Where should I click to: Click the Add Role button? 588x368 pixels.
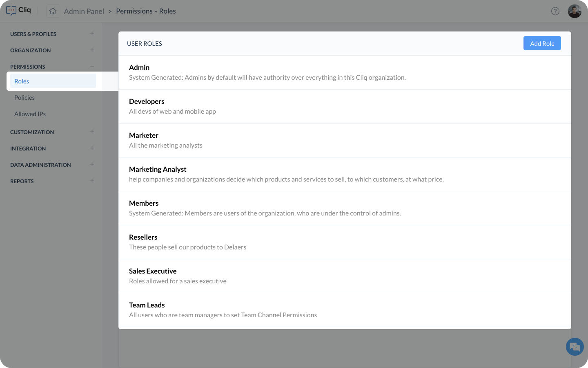(542, 43)
